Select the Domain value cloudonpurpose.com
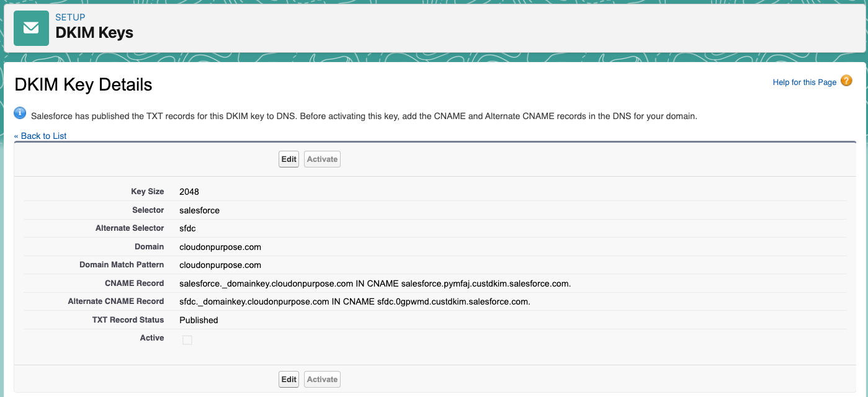The height and width of the screenshot is (397, 868). [x=219, y=246]
